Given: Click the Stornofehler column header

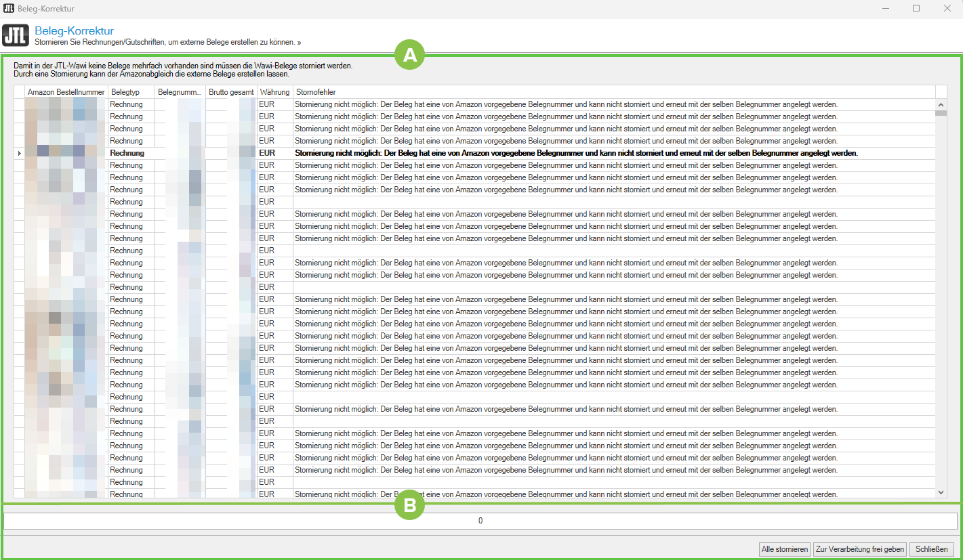Looking at the screenshot, I should 613,92.
